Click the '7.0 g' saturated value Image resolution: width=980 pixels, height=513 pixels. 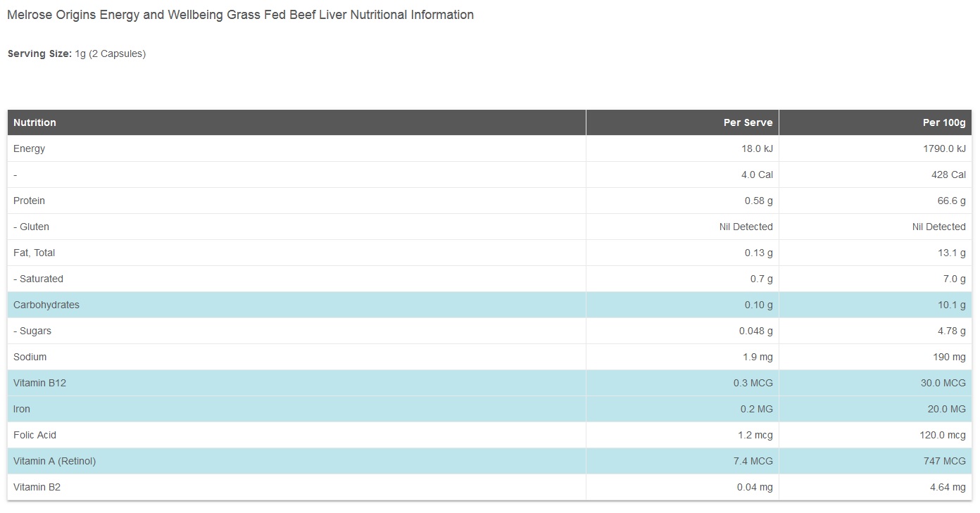pos(955,279)
